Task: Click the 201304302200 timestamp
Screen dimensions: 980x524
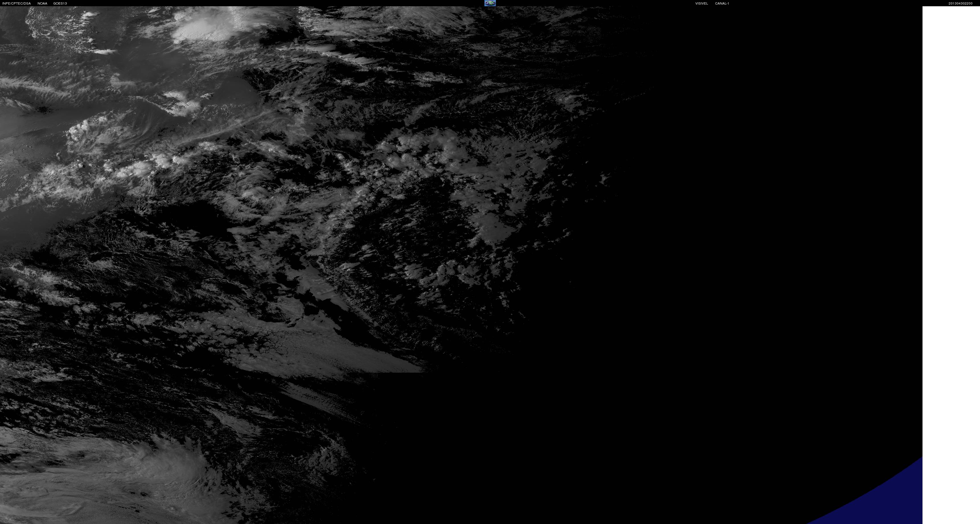Action: tap(960, 3)
